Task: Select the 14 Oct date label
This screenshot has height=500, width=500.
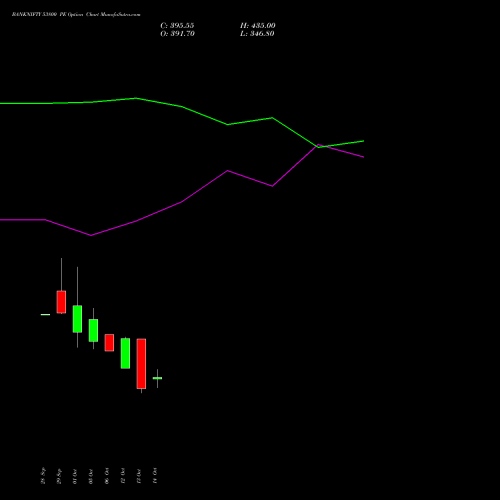Action: pyautogui.click(x=155, y=476)
